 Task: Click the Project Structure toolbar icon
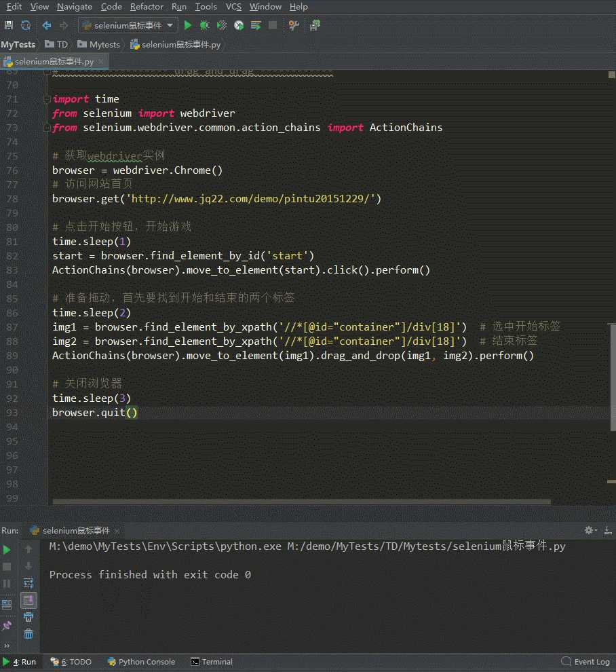[x=315, y=25]
